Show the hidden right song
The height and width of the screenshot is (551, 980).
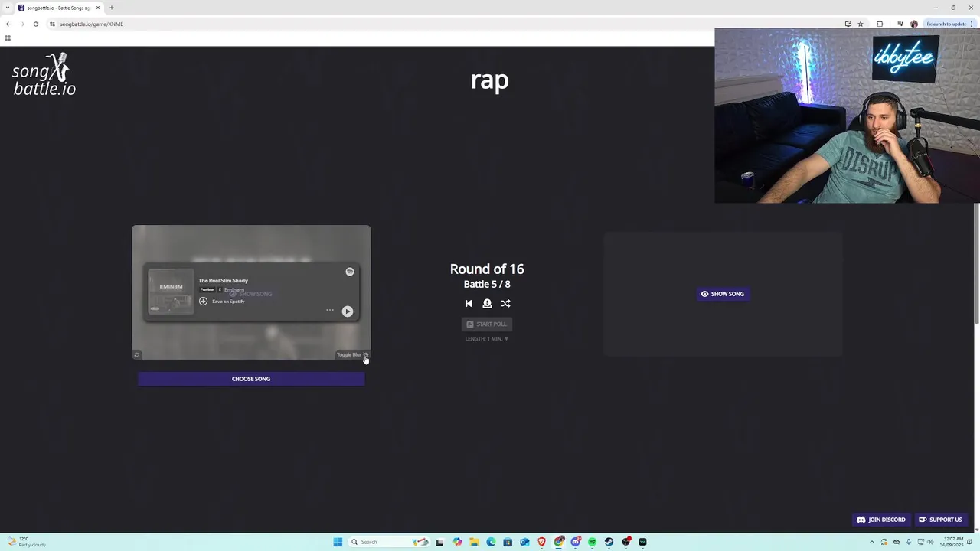(x=723, y=294)
